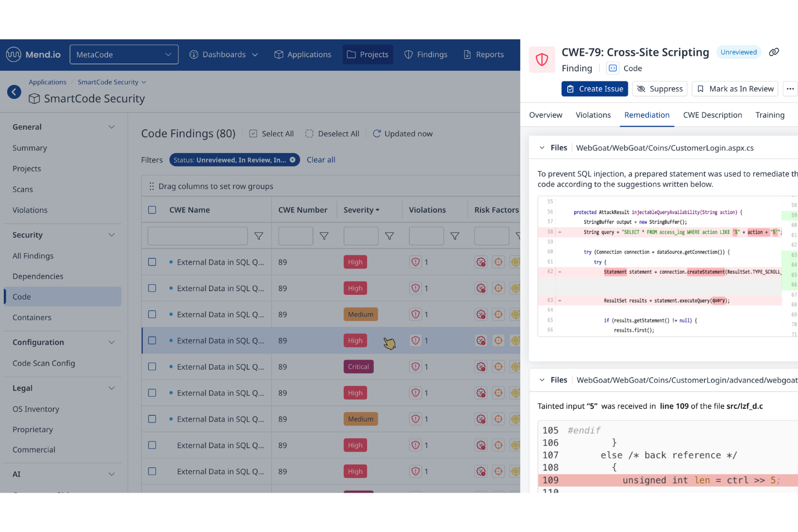This screenshot has width=798, height=532.
Task: Open the Violations tab in the finding panel
Action: pyautogui.click(x=593, y=115)
